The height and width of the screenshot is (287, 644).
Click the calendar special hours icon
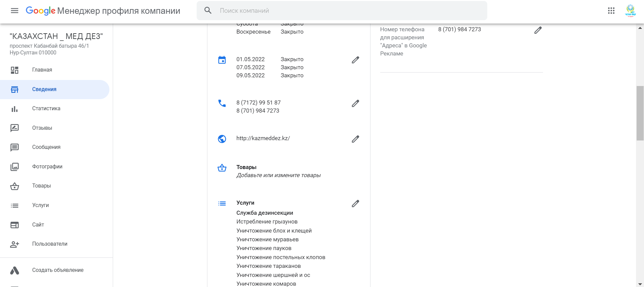click(x=222, y=60)
